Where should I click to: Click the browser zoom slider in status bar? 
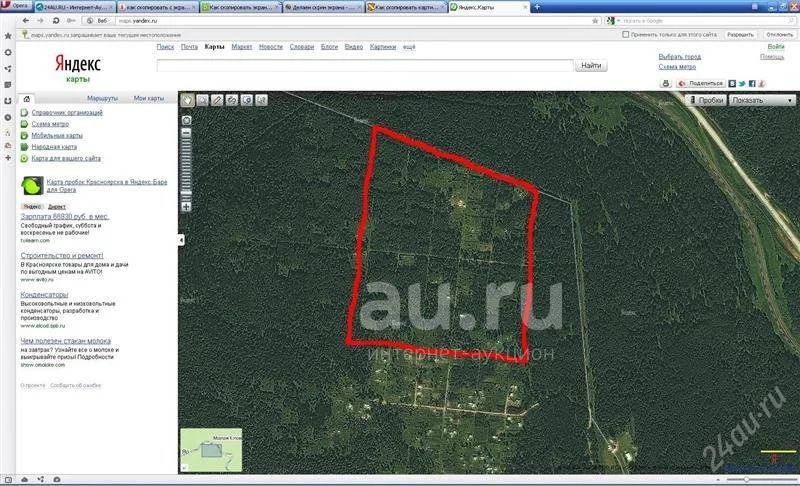click(762, 480)
